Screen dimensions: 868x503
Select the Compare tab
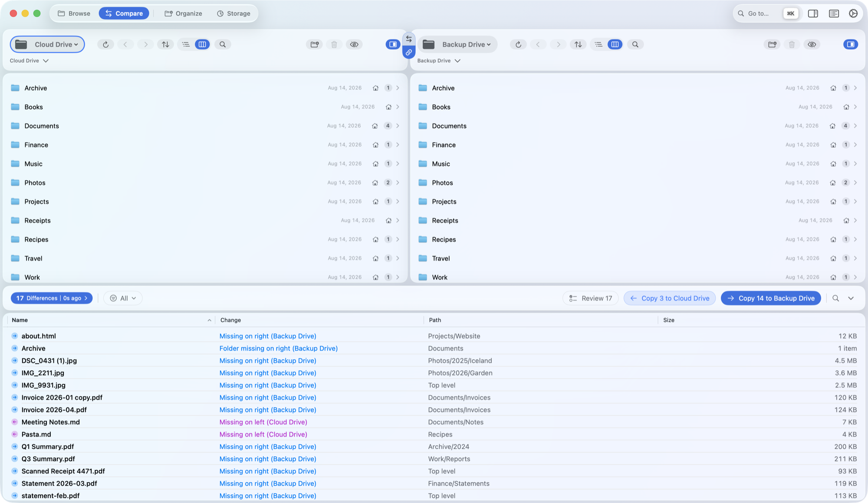(124, 13)
